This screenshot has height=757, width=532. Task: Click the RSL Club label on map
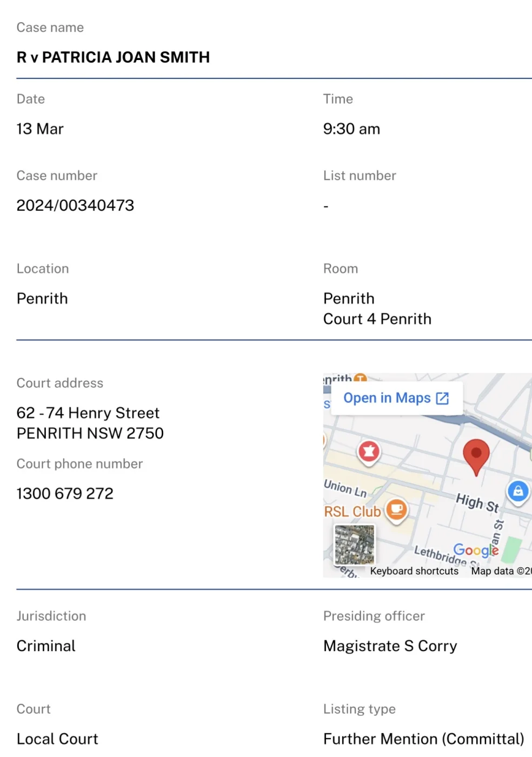pos(353,512)
